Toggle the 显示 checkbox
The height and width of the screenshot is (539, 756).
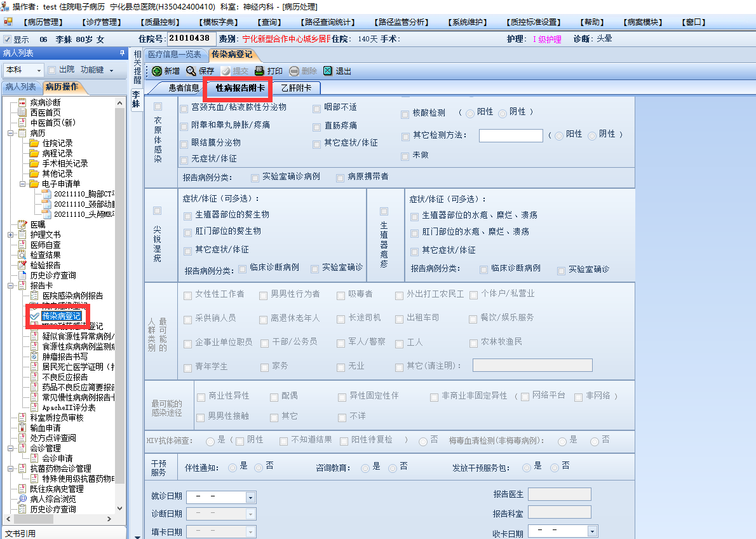pos(7,39)
